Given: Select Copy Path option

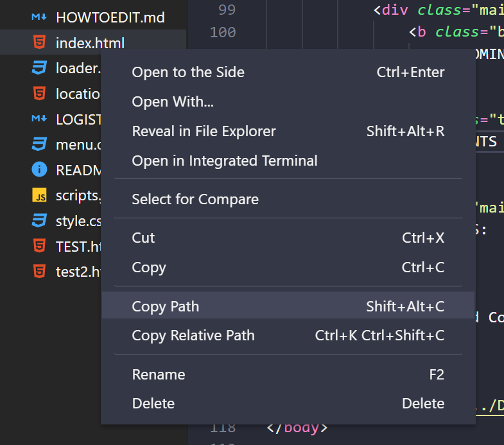Looking at the screenshot, I should point(288,306).
